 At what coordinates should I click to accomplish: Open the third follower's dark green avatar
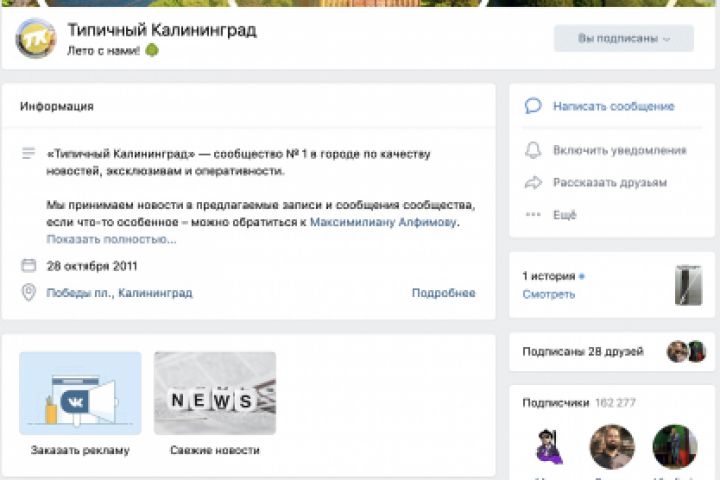click(675, 447)
